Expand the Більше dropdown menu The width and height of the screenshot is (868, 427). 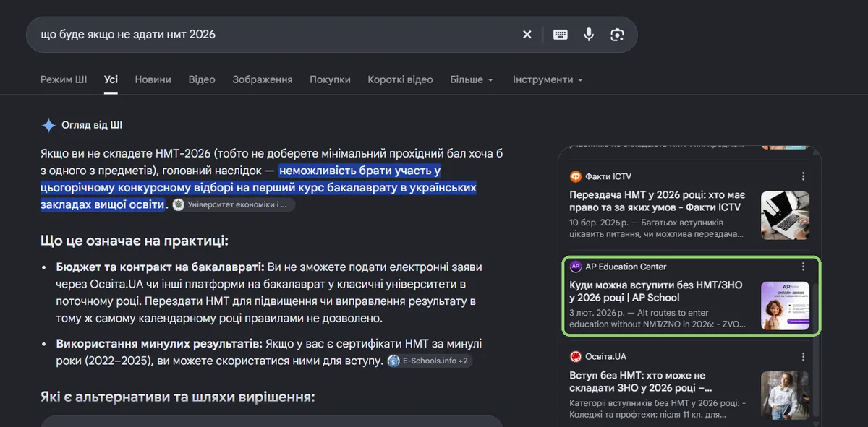click(472, 79)
